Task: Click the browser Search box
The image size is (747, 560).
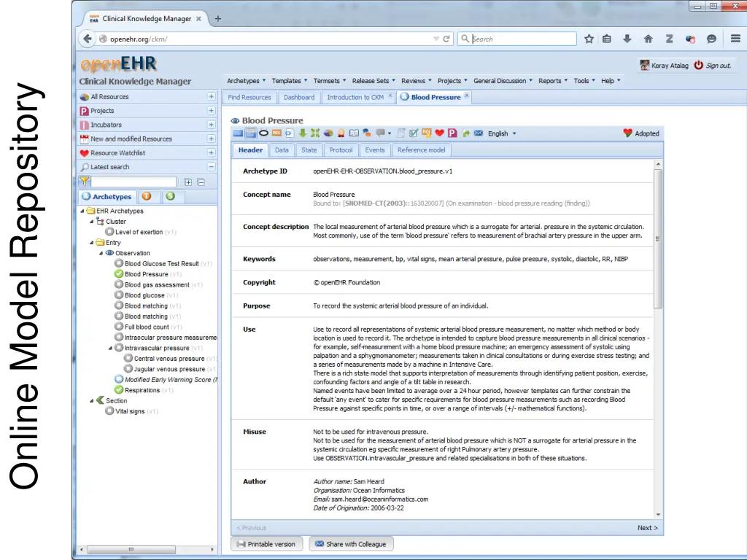Action: pyautogui.click(x=517, y=39)
